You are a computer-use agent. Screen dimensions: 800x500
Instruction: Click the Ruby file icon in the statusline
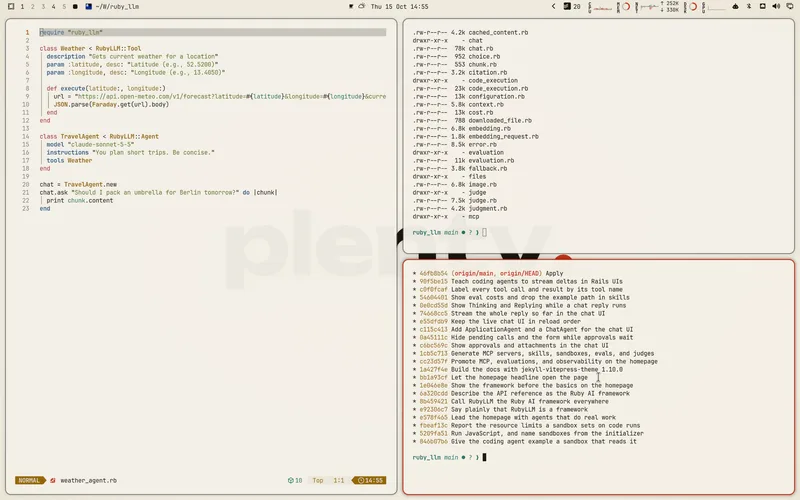tap(53, 480)
